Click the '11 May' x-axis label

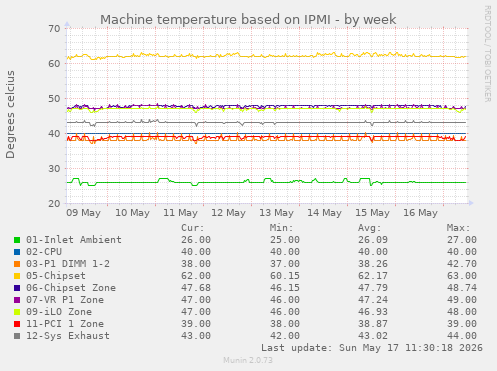[180, 213]
